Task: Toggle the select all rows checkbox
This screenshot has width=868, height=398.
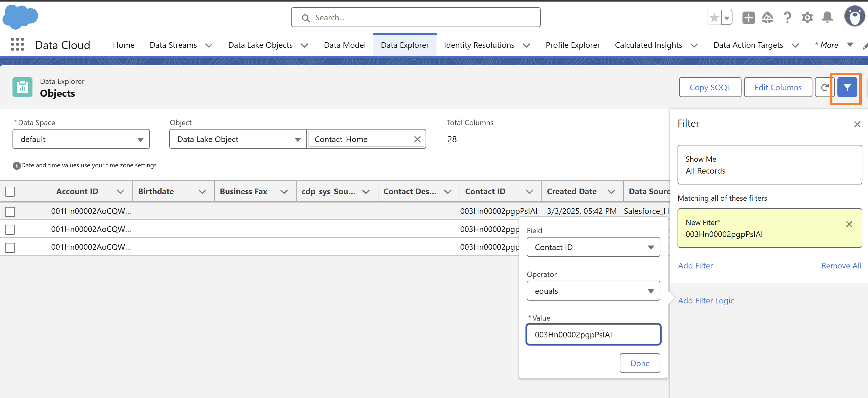Action: pos(10,191)
